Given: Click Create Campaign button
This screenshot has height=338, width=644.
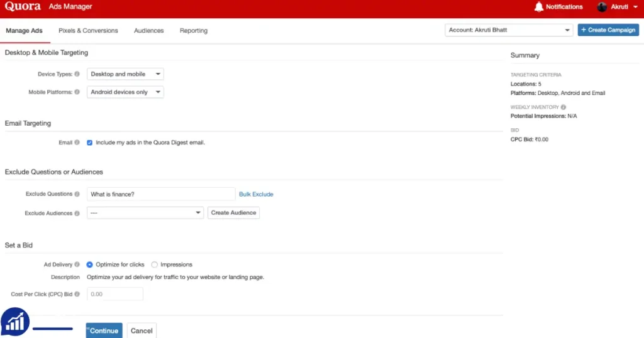Looking at the screenshot, I should tap(608, 30).
